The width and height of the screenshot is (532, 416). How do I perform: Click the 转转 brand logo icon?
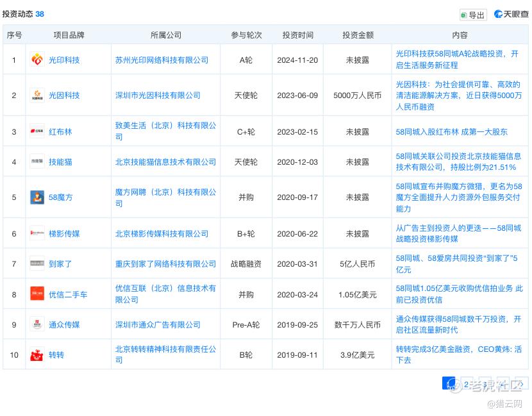pyautogui.click(x=37, y=355)
